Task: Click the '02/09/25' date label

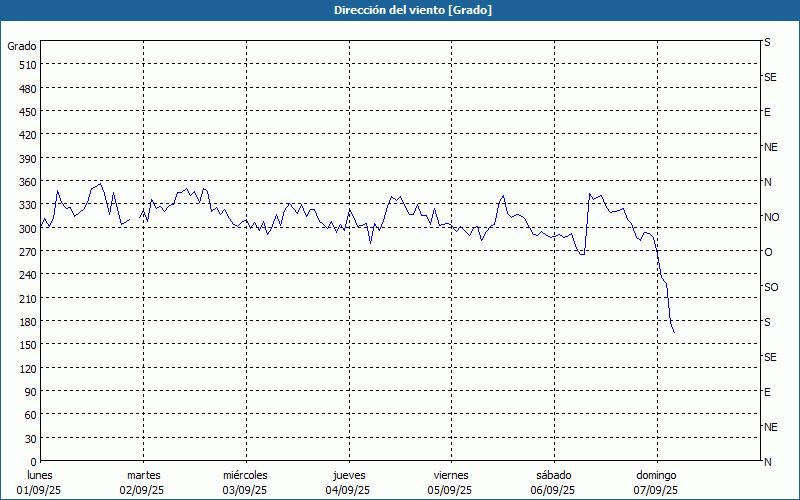Action: (142, 490)
